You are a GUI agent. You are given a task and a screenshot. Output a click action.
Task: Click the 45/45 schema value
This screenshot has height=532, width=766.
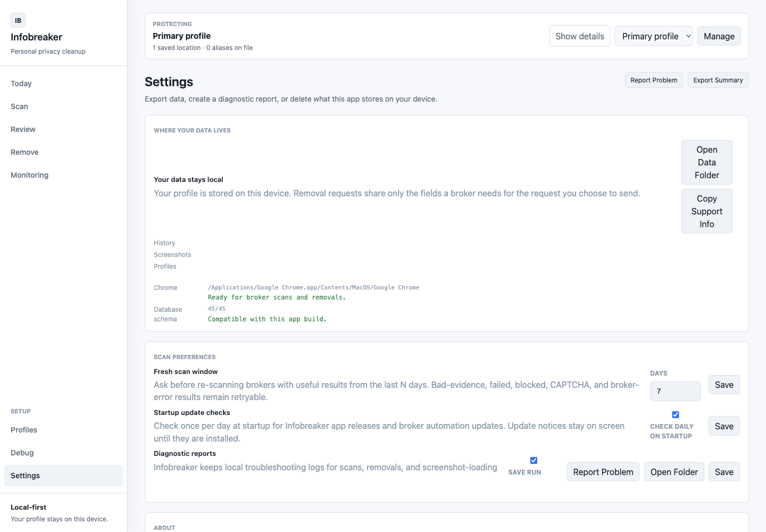coord(217,309)
